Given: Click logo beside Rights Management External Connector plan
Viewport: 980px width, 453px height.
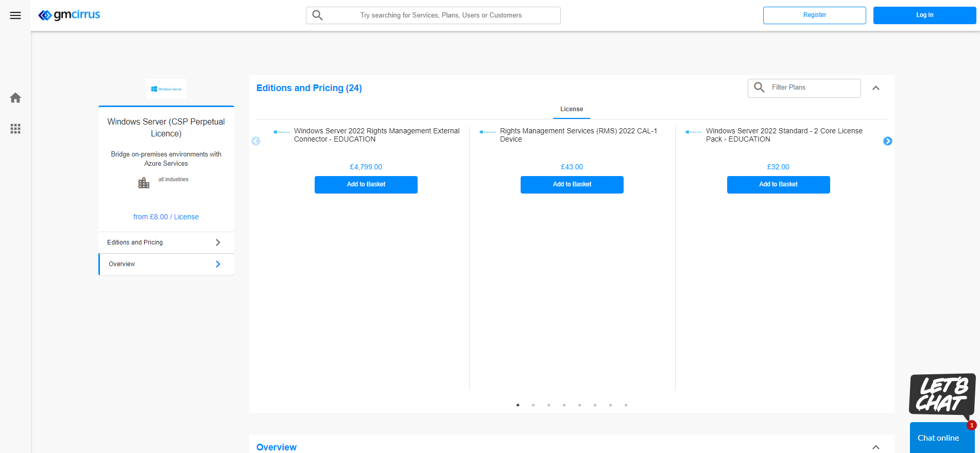Looking at the screenshot, I should [x=282, y=132].
